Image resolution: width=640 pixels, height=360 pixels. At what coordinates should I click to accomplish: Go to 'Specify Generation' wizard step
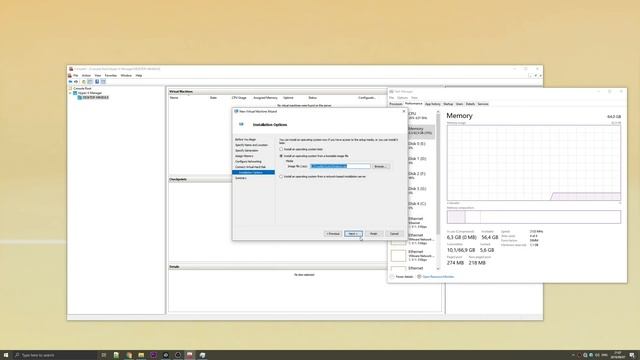(247, 151)
